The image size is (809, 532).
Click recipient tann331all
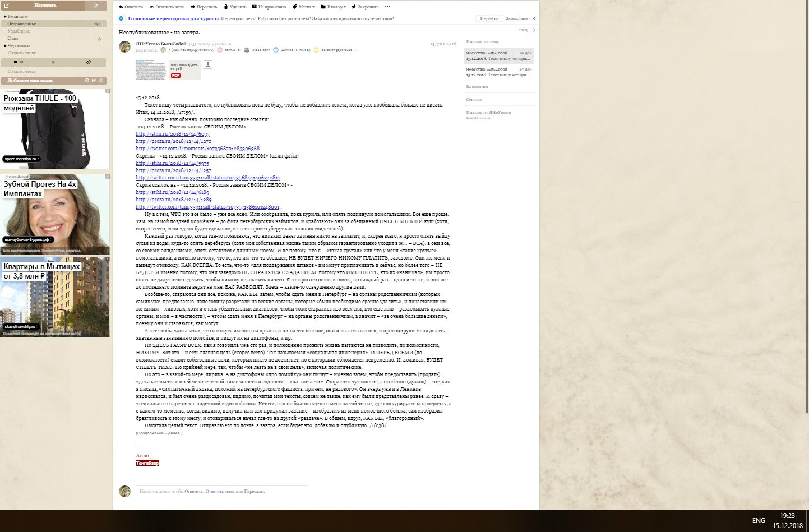pyautogui.click(x=233, y=50)
